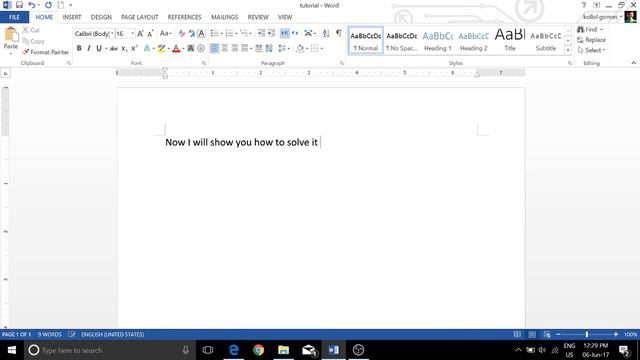The image size is (640, 360).
Task: Set right-to-left text direction
Action: (x=295, y=33)
